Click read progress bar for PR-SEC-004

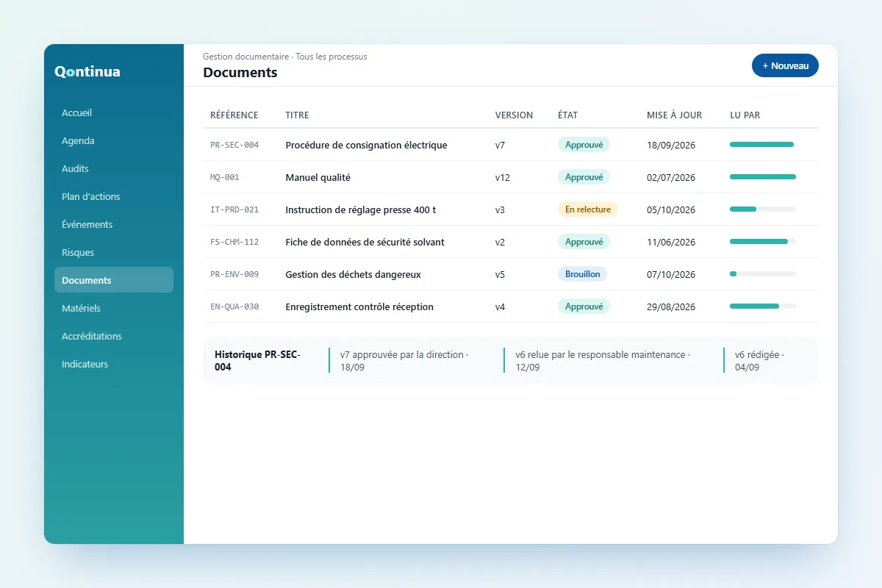(x=763, y=145)
